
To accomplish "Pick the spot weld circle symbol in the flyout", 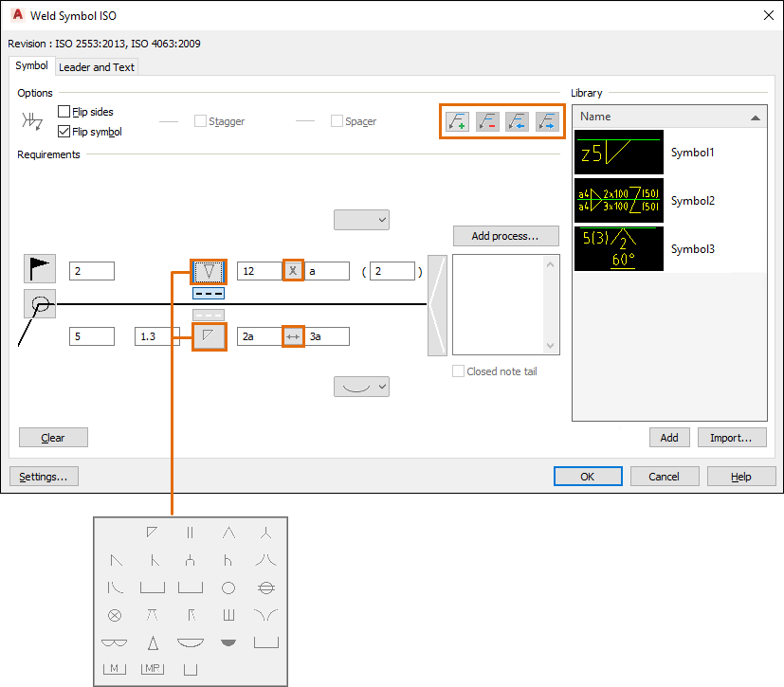I will tap(228, 588).
